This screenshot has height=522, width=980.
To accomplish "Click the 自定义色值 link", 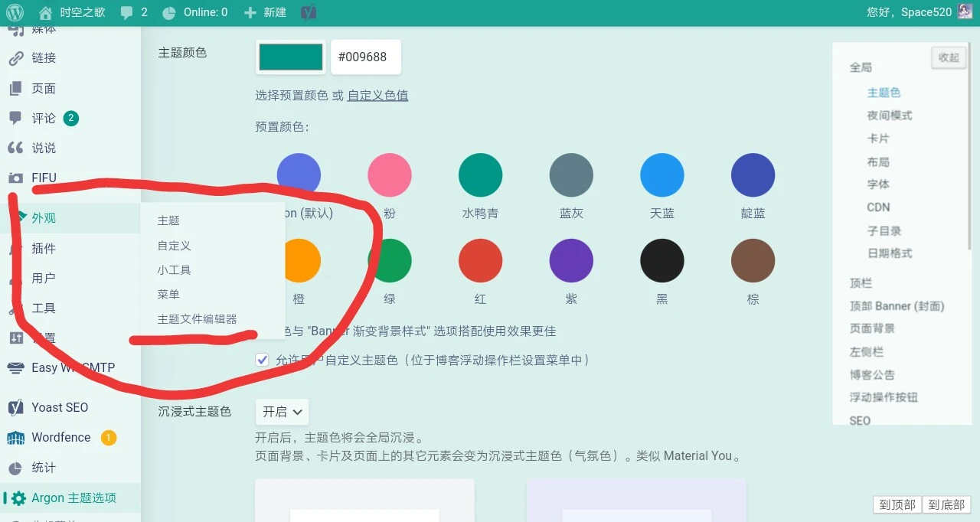I will [377, 96].
